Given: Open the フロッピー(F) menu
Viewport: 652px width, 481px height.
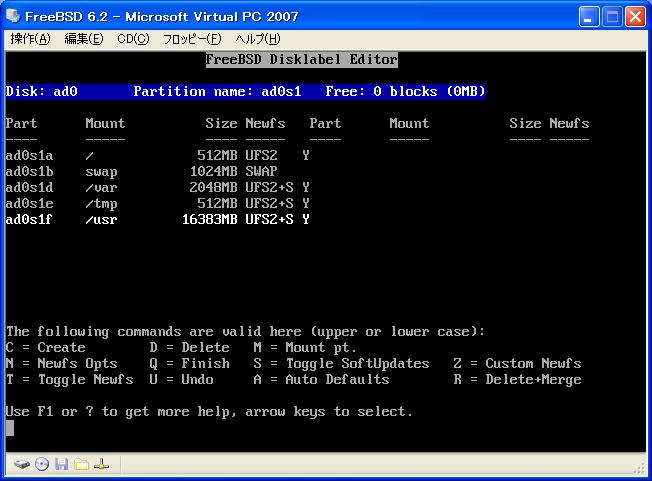Looking at the screenshot, I should 192,39.
